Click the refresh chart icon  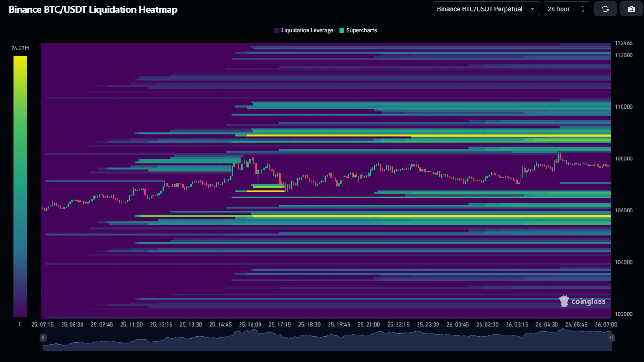[x=605, y=9]
